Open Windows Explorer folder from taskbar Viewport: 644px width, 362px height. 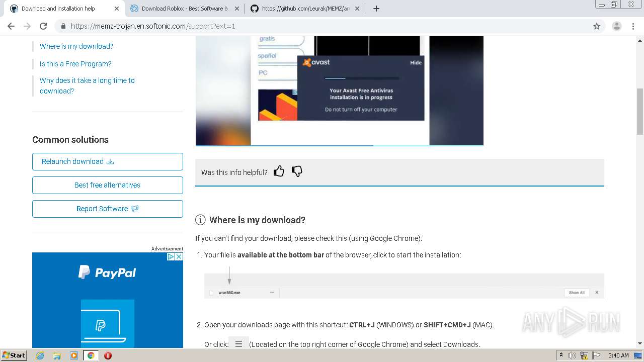pyautogui.click(x=57, y=355)
